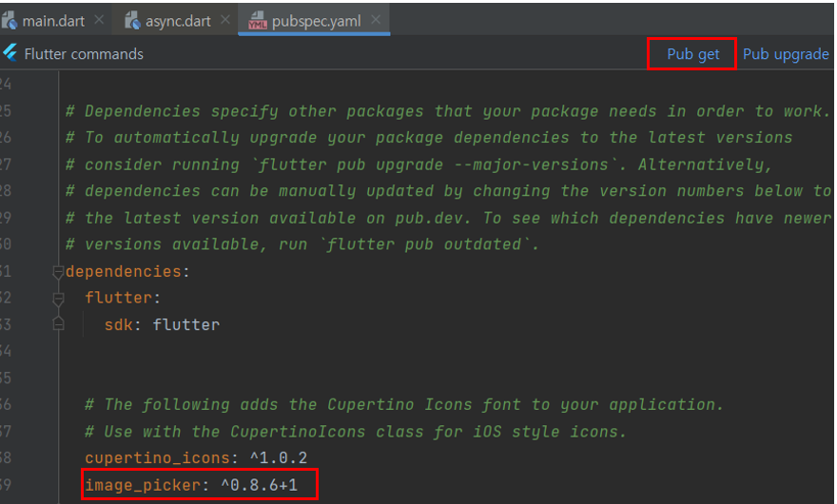This screenshot has width=837, height=504.
Task: Click the Pub upgrade link
Action: click(786, 54)
